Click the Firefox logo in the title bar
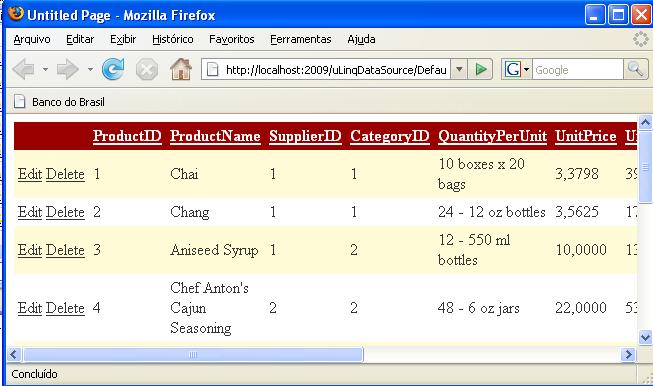653x386 pixels. 16,14
